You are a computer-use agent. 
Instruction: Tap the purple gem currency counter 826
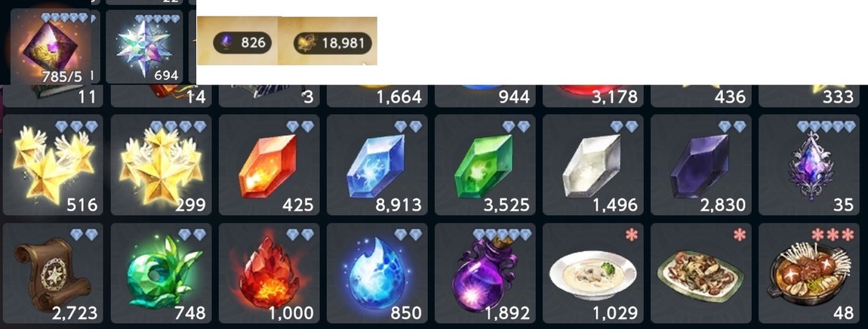pyautogui.click(x=242, y=42)
